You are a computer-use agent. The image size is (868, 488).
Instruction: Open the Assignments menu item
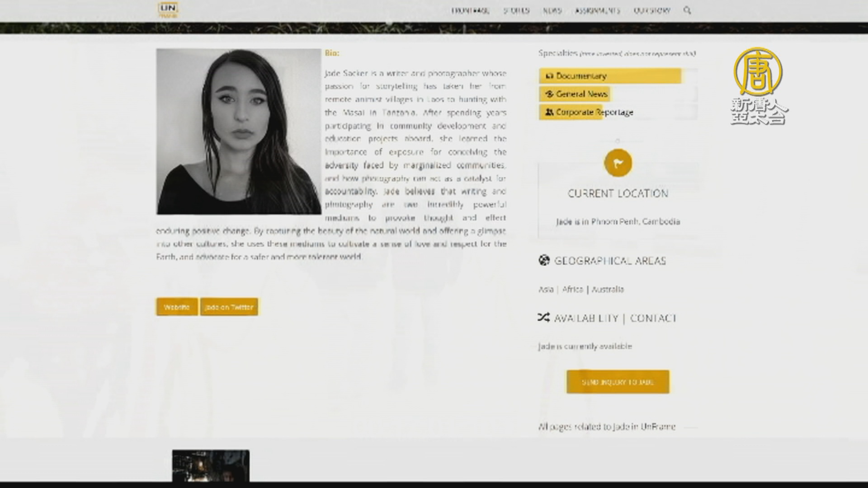tap(597, 10)
